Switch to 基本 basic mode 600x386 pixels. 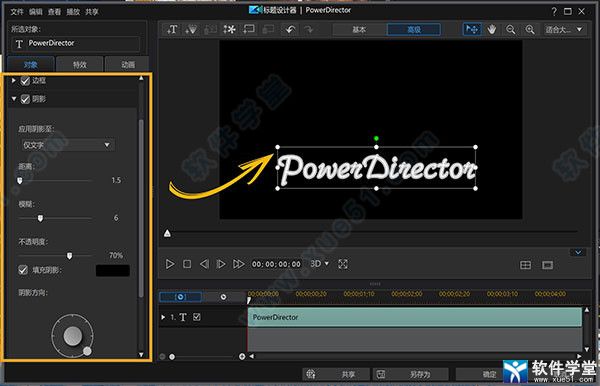[359, 29]
